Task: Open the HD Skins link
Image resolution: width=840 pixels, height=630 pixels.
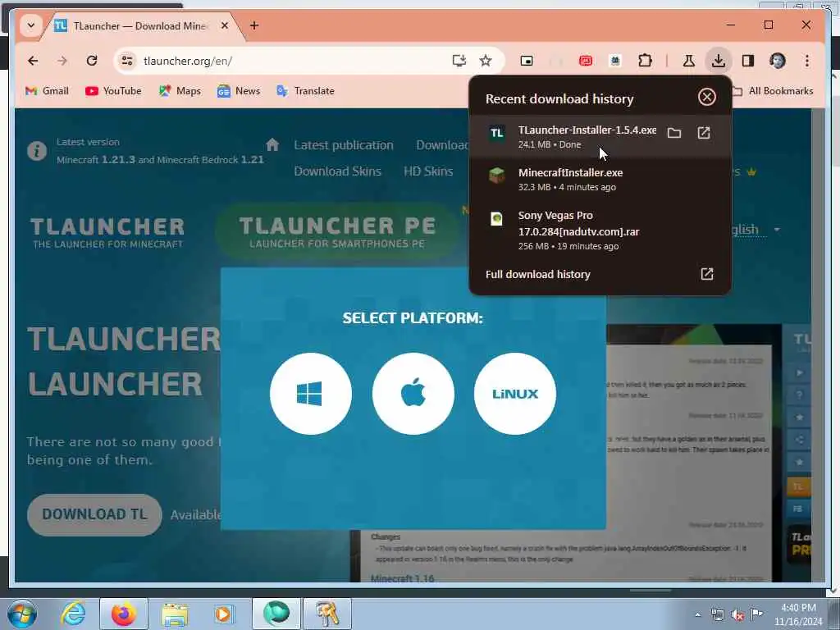Action: pyautogui.click(x=428, y=171)
